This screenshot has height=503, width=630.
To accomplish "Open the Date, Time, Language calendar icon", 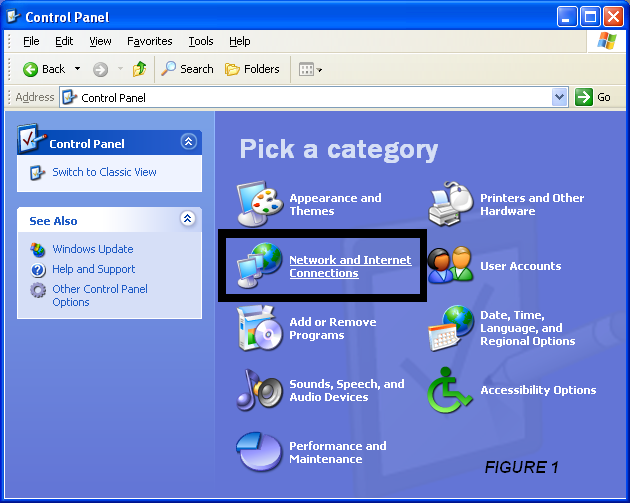I will click(451, 328).
